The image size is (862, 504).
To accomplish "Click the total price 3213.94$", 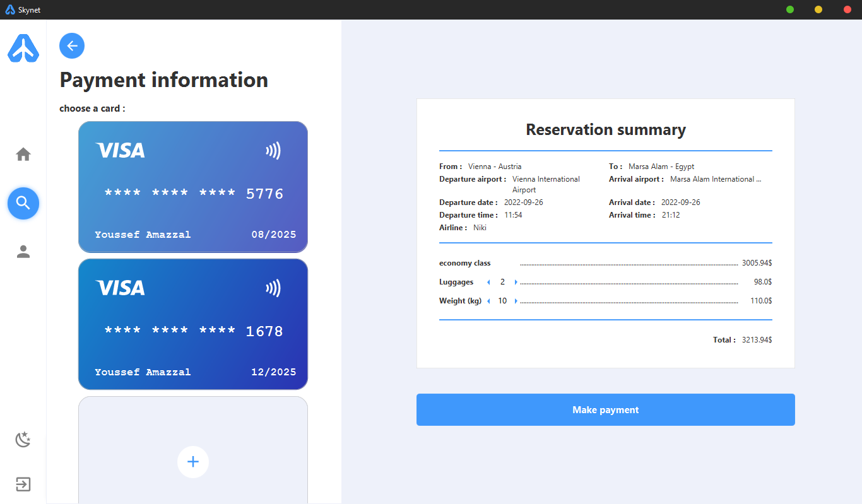I will pyautogui.click(x=757, y=340).
